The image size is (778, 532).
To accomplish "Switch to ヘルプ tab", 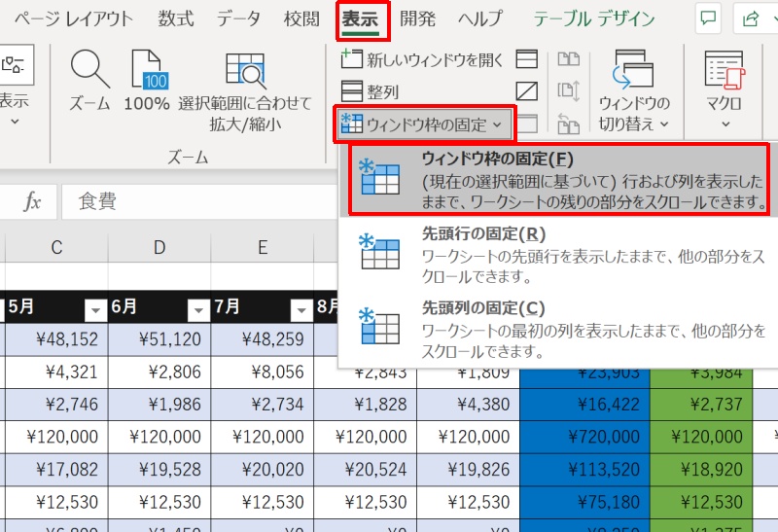I will point(480,18).
